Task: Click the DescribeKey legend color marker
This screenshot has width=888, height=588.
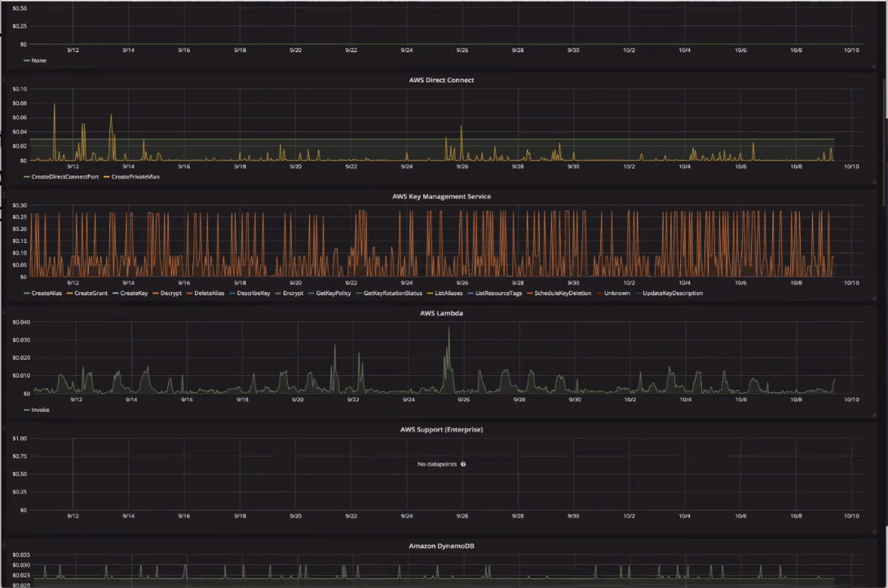Action: coord(231,293)
